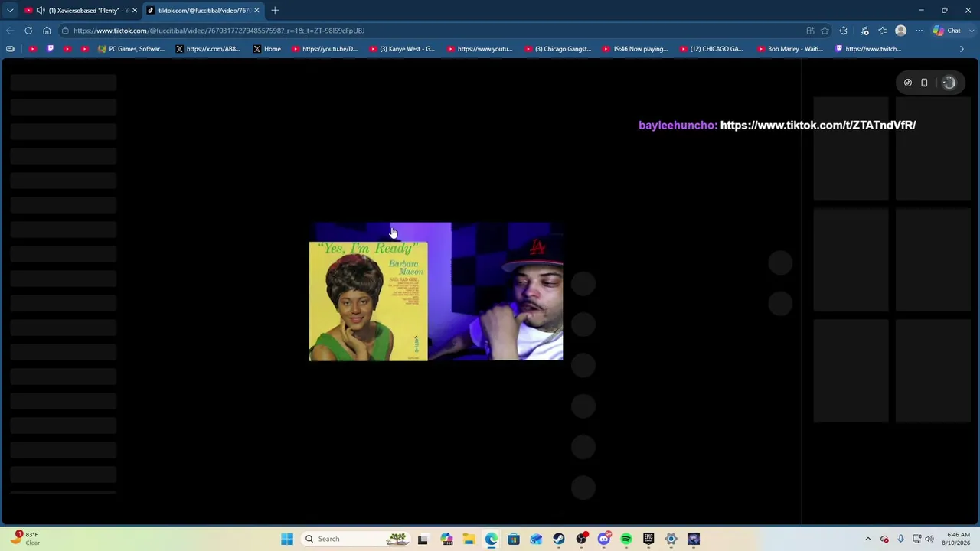Open the browser profile avatar
Screen dimensions: 980x551
pyautogui.click(x=901, y=31)
